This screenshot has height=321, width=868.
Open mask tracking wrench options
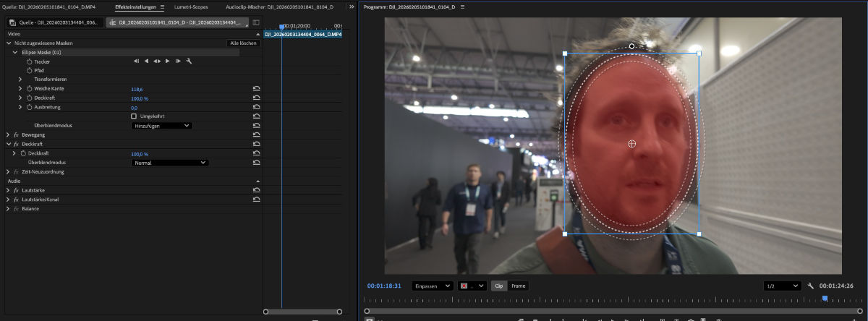189,61
